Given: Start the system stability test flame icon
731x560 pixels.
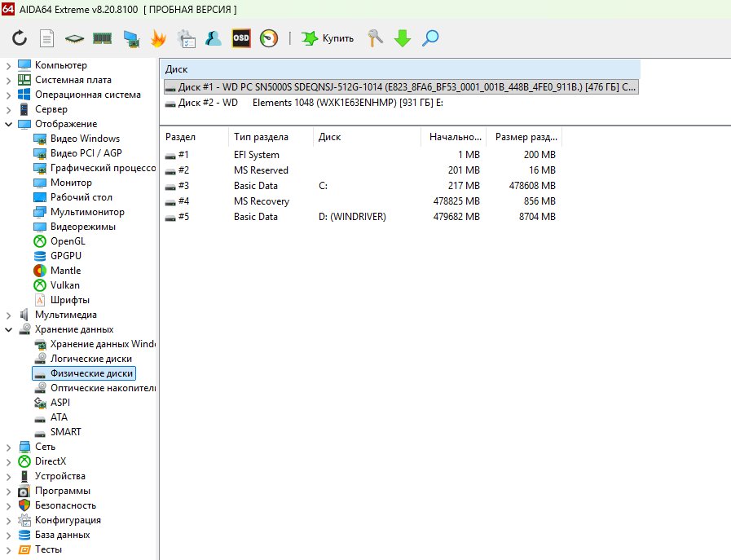Looking at the screenshot, I should 159,38.
